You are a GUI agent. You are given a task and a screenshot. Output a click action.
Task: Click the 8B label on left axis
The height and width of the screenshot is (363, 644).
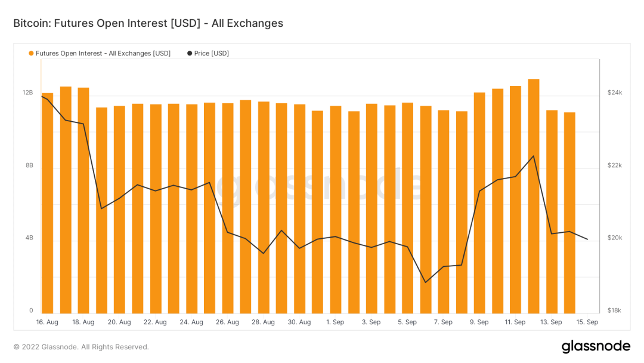tap(29, 165)
